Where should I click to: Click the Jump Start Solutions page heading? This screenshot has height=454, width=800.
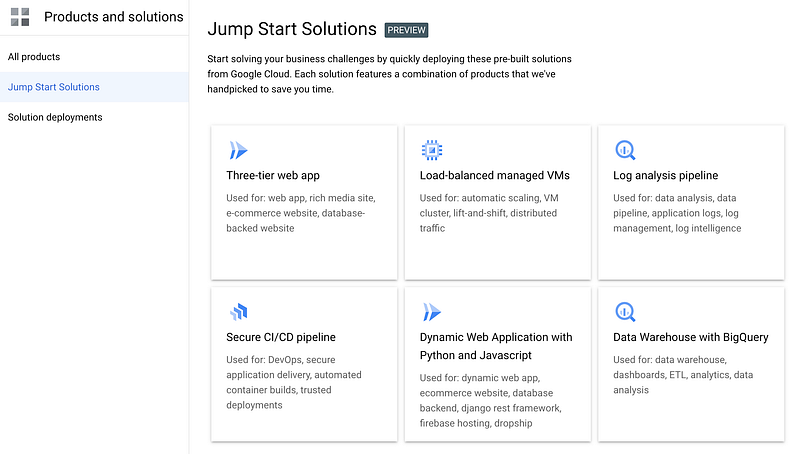[292, 29]
